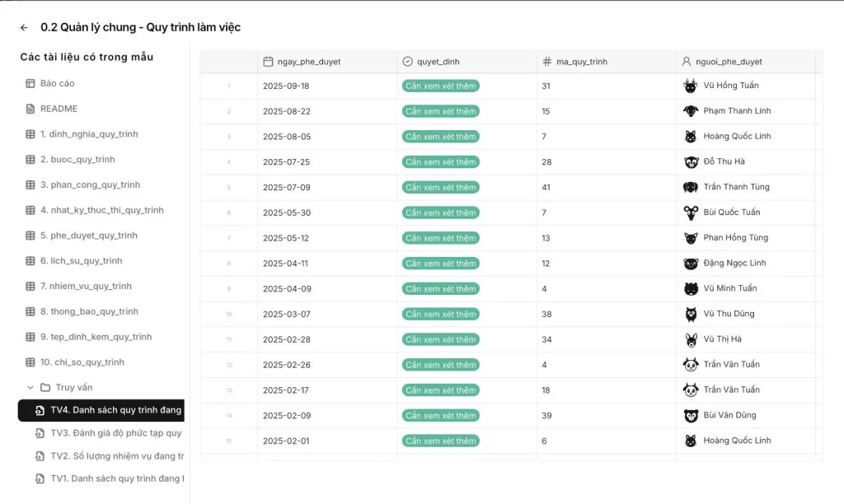
Task: Click checkmark icon in quyet_dinh header
Action: click(x=407, y=62)
